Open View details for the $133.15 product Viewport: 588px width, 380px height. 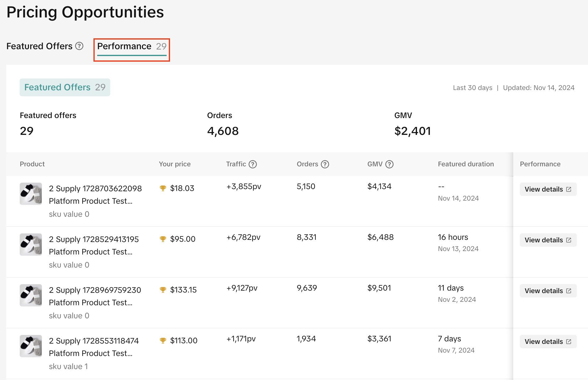(x=548, y=291)
